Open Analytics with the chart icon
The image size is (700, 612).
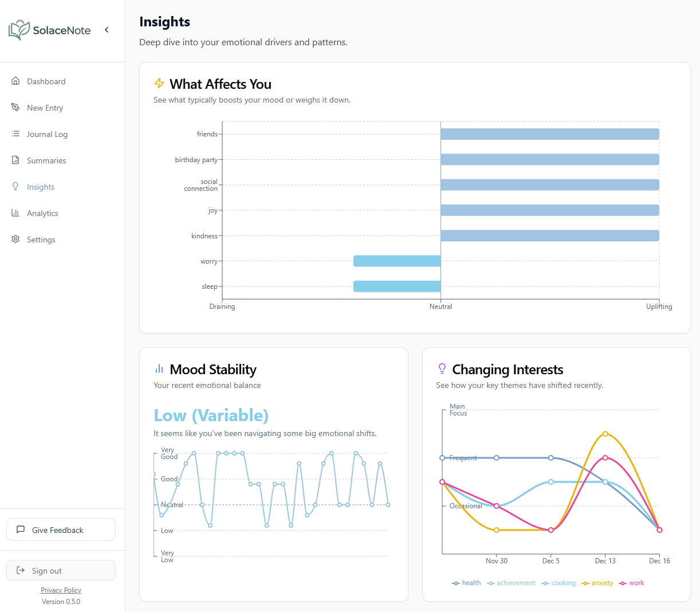pos(15,213)
